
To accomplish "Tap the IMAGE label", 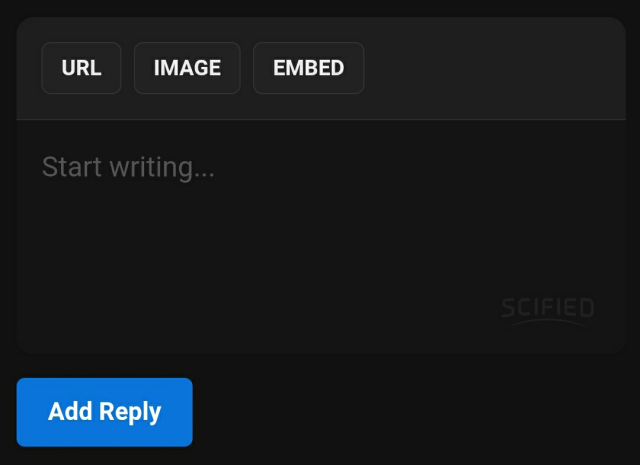I will [187, 68].
